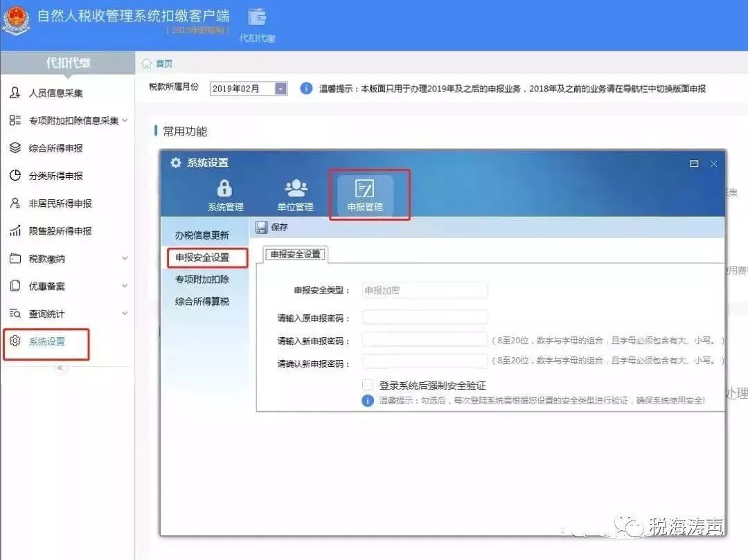Select the 申报管理 tab
Viewport: 748px width, 560px height.
coord(365,195)
